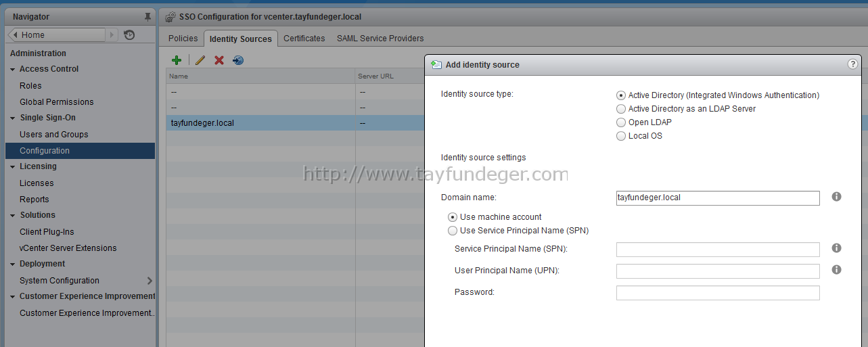Open Configuration under Single Sign-On
Screen dimensions: 868x347
click(x=80, y=151)
